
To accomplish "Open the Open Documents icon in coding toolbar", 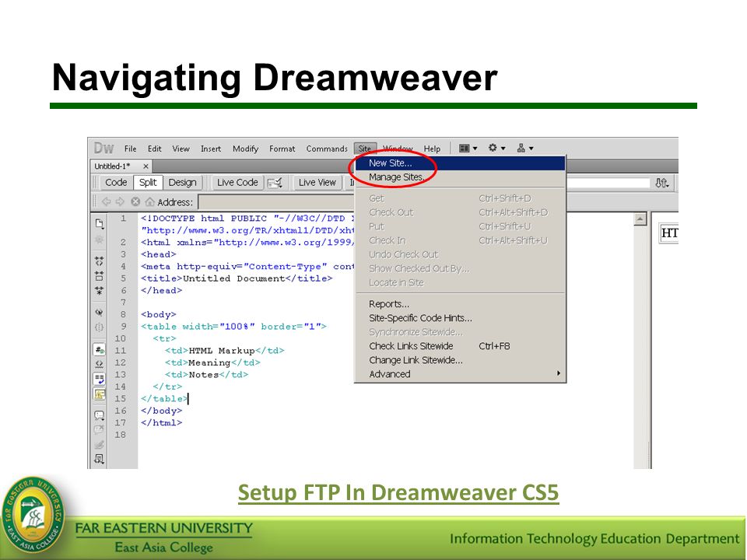I will tap(99, 224).
